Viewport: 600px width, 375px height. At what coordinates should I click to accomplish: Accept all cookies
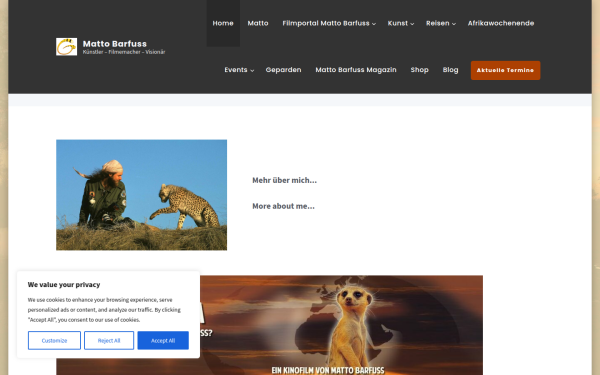163,341
